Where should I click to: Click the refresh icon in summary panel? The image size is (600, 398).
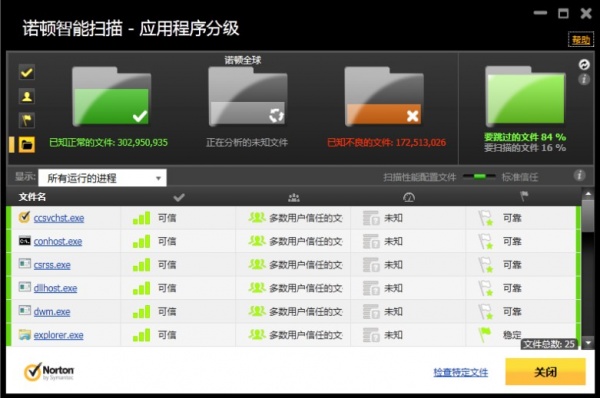click(x=584, y=64)
